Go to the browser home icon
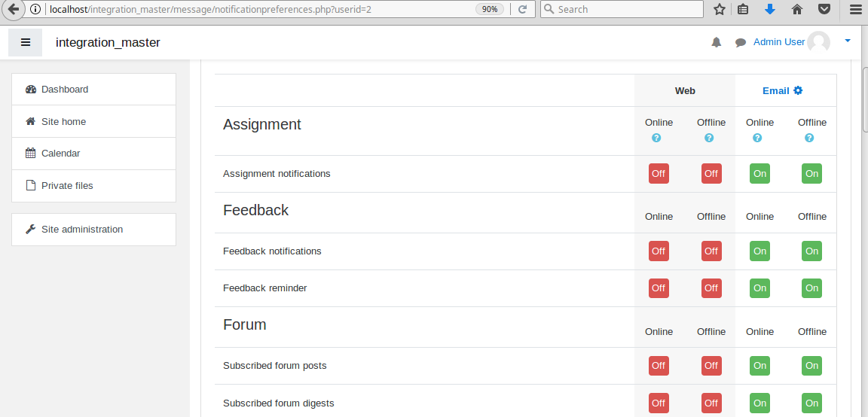Screen dimensions: 868x417 [x=797, y=9]
